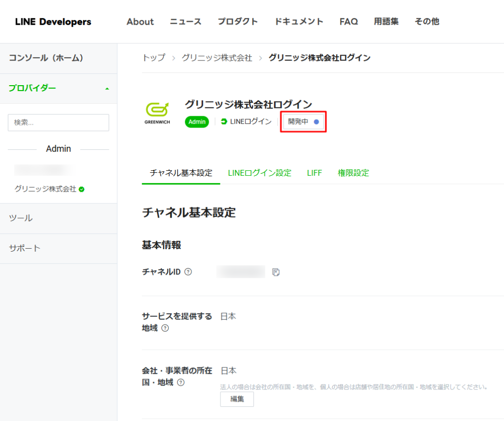Image resolution: width=504 pixels, height=421 pixels.
Task: Open サポート in the sidebar
Action: pos(59,249)
